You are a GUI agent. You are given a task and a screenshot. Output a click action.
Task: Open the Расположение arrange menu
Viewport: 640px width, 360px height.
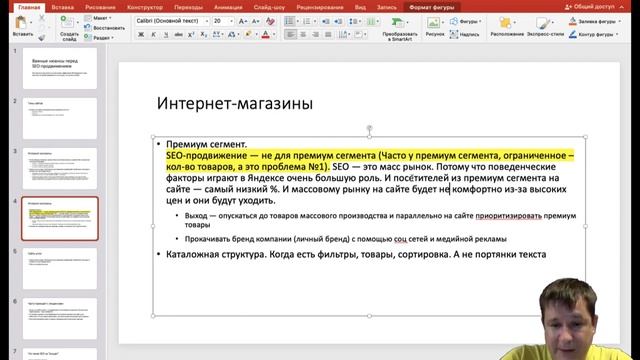[x=507, y=27]
